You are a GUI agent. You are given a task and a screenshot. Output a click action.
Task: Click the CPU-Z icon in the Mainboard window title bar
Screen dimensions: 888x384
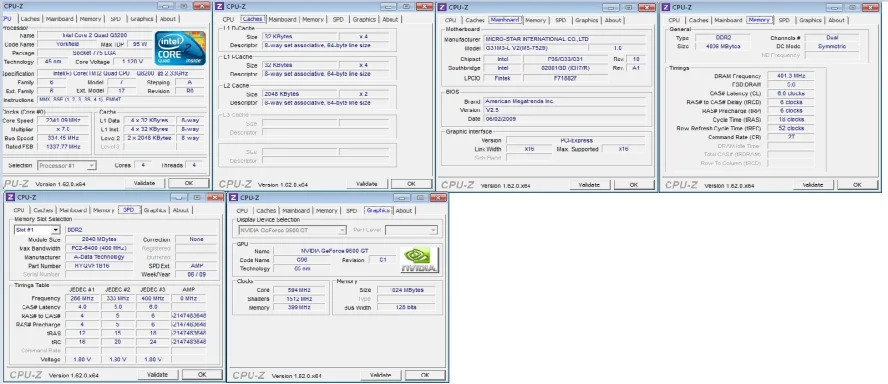point(442,7)
